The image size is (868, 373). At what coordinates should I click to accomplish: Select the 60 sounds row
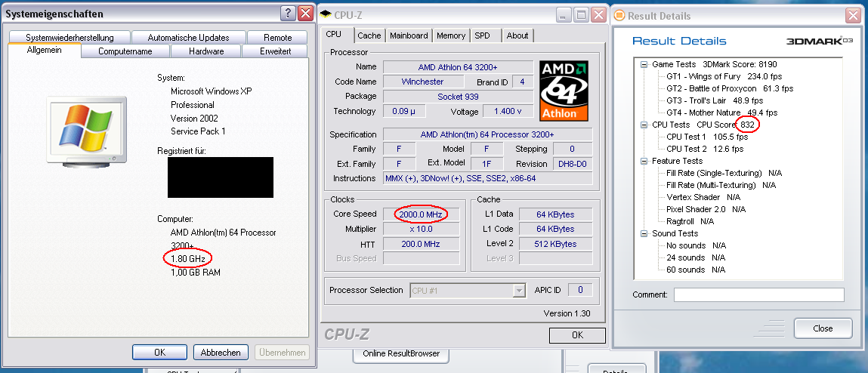point(695,270)
